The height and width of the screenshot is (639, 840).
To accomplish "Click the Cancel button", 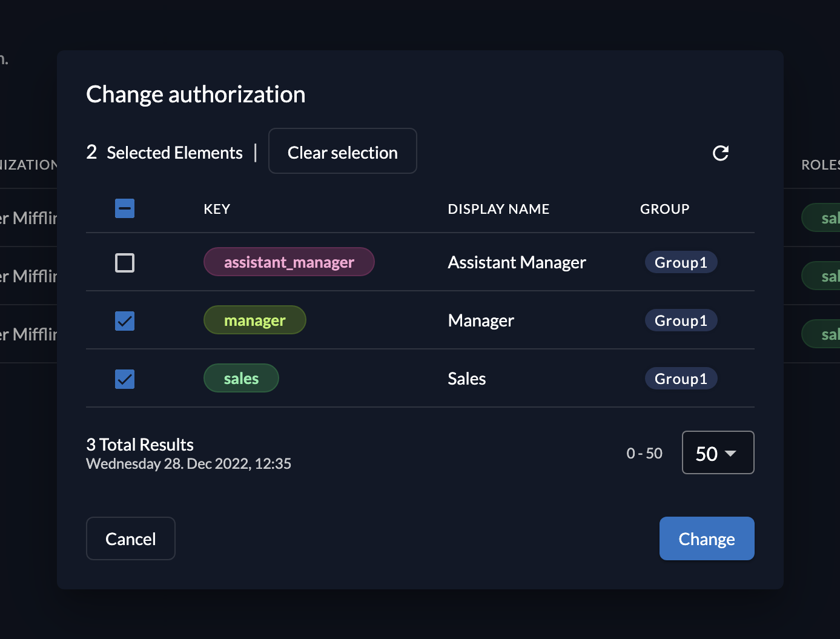I will [130, 538].
